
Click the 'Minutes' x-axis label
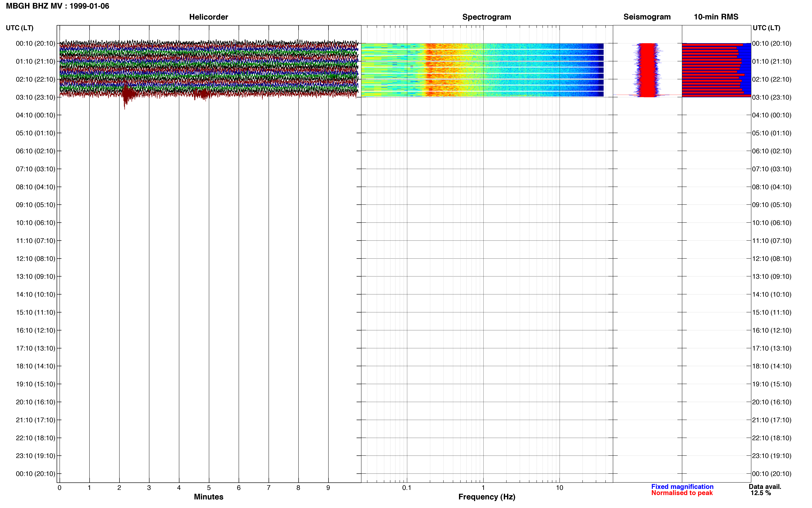pos(209,497)
